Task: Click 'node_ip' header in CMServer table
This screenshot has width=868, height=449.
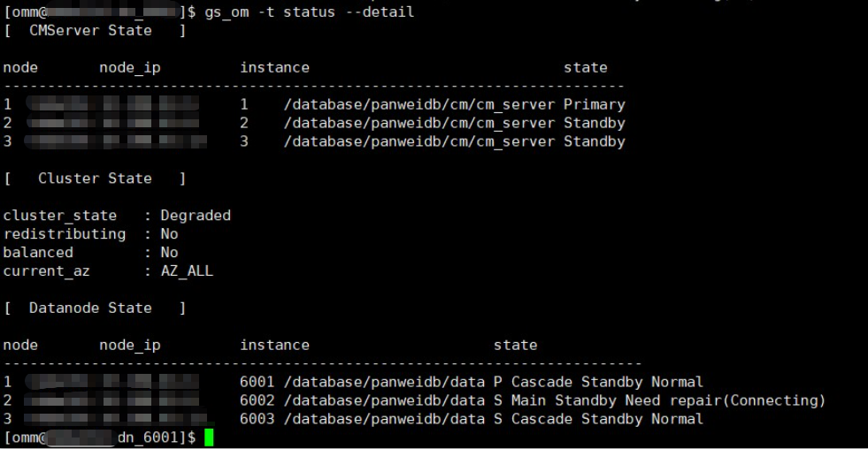Action: (129, 67)
